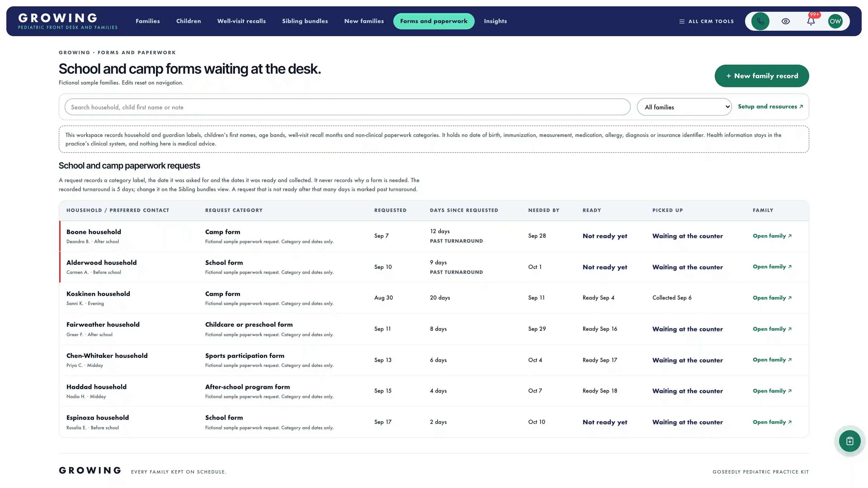868x488 pixels.
Task: Click Ready Sep 4 cell
Action: point(598,298)
